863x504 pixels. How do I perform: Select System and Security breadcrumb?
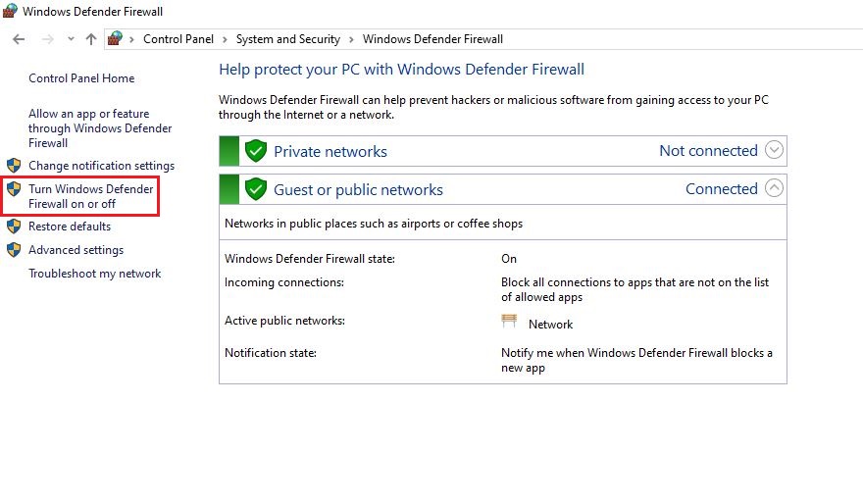(x=288, y=39)
